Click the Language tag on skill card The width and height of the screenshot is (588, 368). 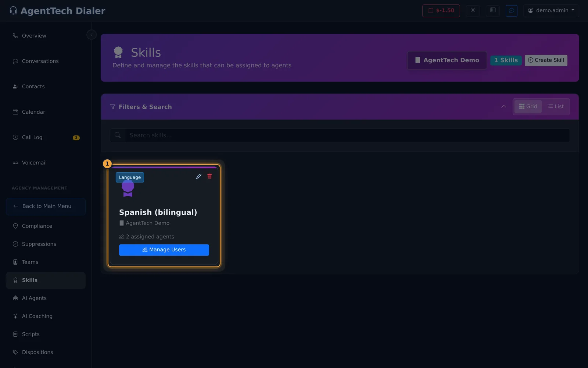[130, 177]
